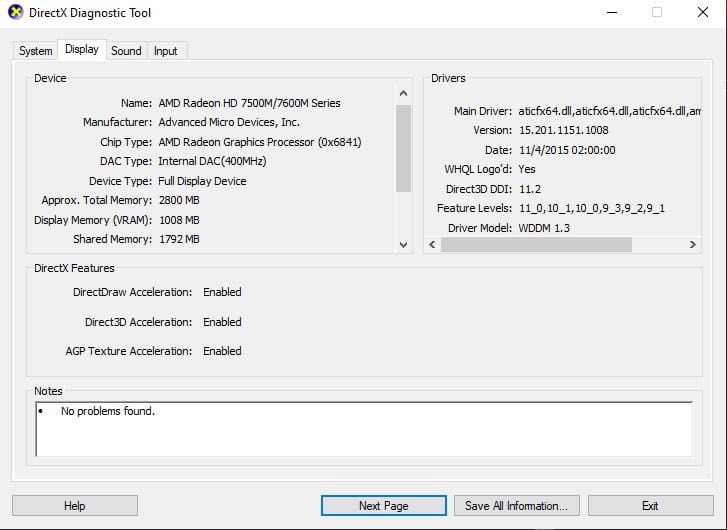Click the '2800 MB' total memory value
The width and height of the screenshot is (727, 530).
179,200
